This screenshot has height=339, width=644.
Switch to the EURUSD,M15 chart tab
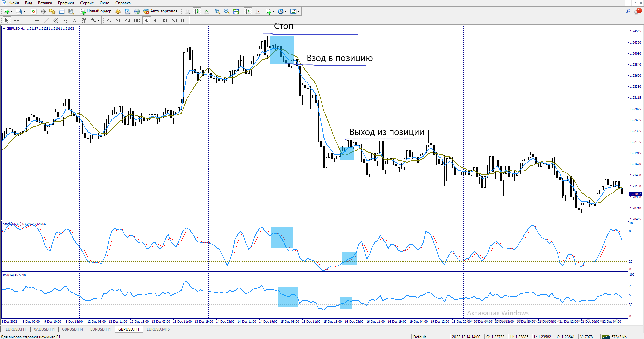coord(158,329)
